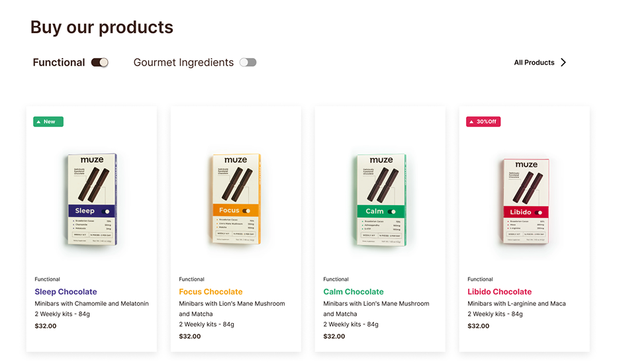This screenshot has height=364, width=619.
Task: Click the Sleep Chocolate $32.00 price
Action: [45, 326]
